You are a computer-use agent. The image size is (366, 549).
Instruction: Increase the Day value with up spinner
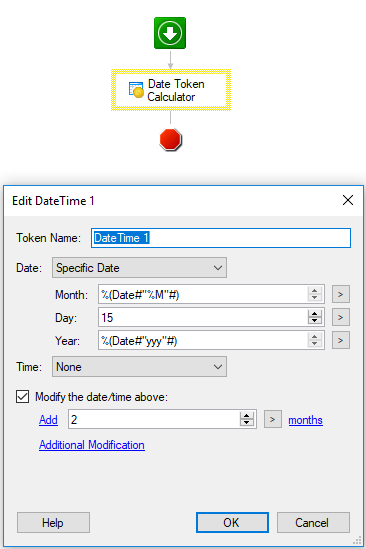(x=315, y=313)
